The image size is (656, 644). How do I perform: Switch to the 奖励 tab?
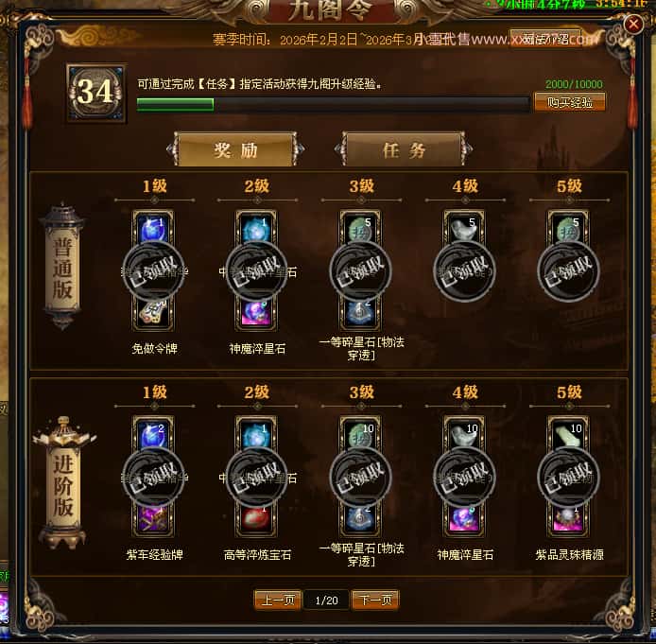(x=235, y=149)
